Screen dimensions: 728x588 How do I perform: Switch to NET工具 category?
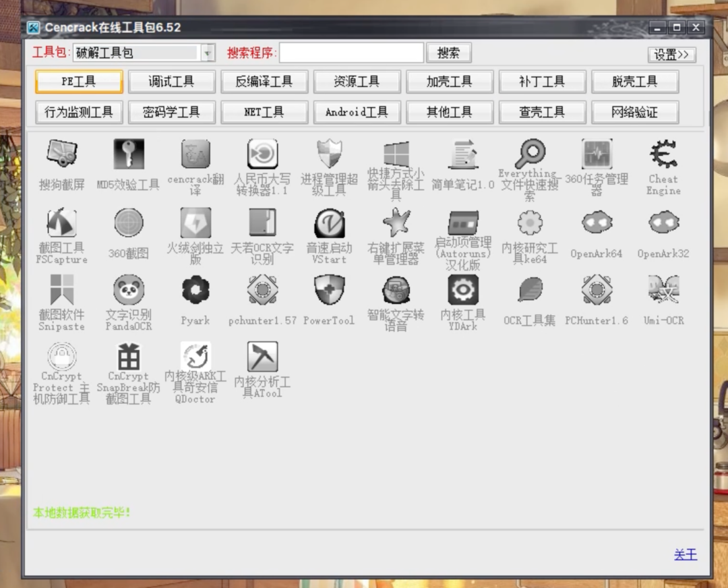[264, 112]
